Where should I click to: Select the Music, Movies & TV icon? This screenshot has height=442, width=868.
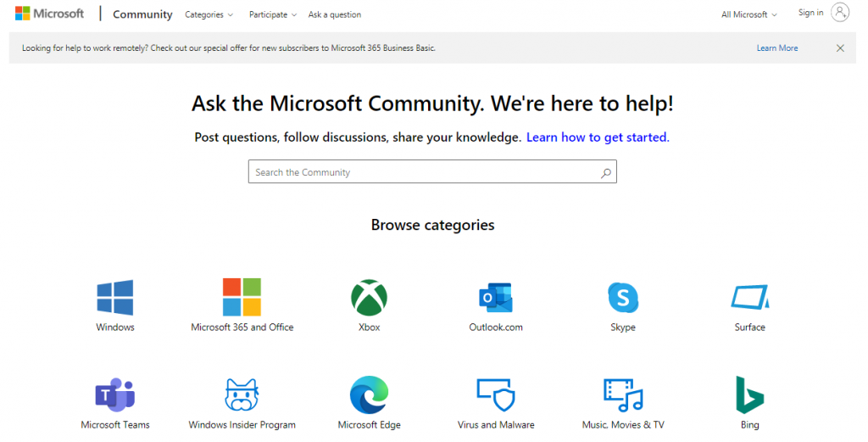[623, 395]
